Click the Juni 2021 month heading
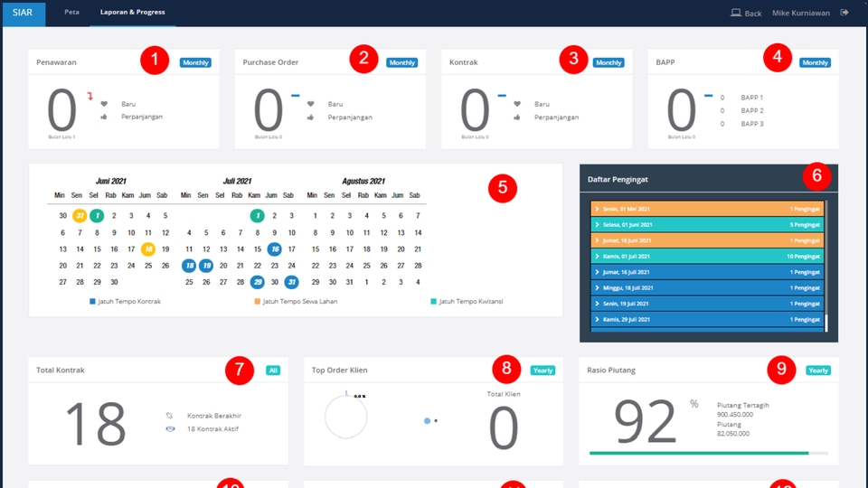This screenshot has height=488, width=868. click(110, 181)
